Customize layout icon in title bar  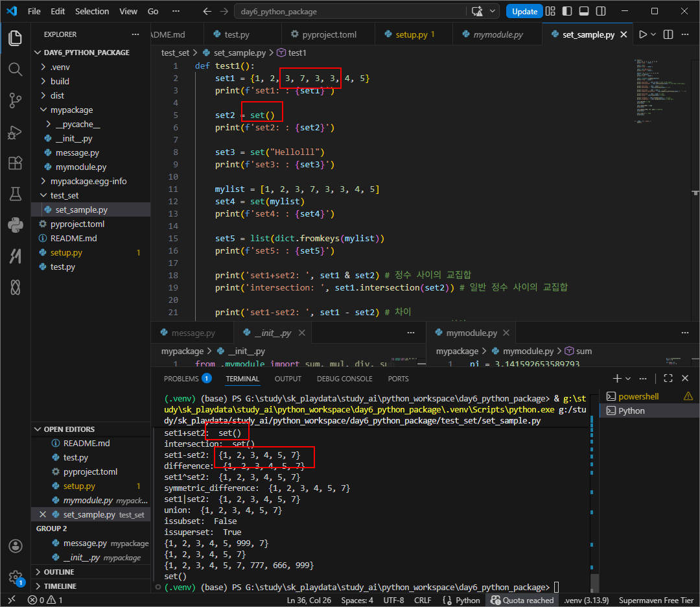point(550,11)
